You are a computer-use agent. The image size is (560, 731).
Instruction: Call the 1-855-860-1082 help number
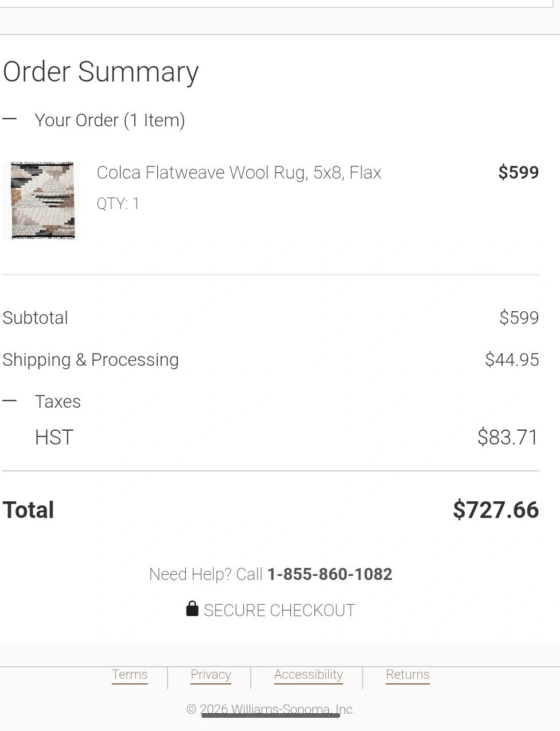(329, 574)
